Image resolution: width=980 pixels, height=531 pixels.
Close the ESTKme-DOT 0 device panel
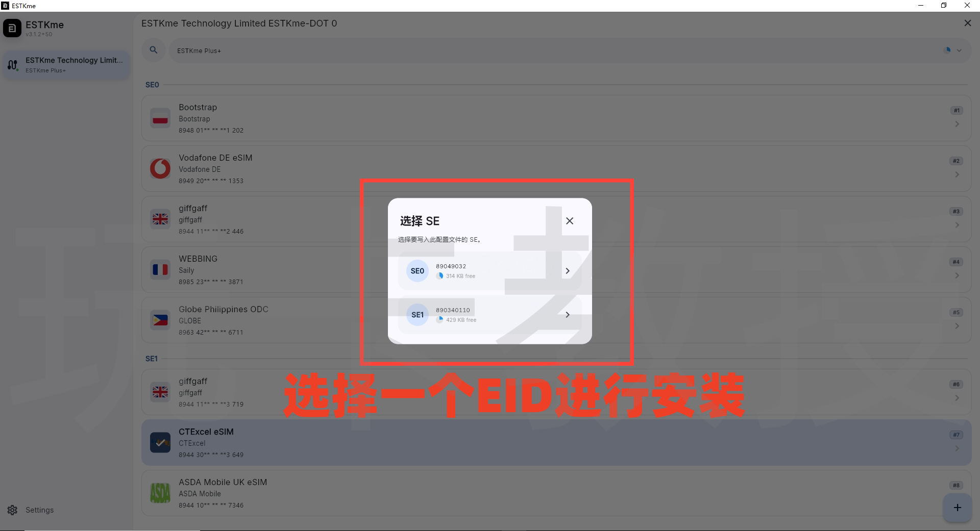967,23
